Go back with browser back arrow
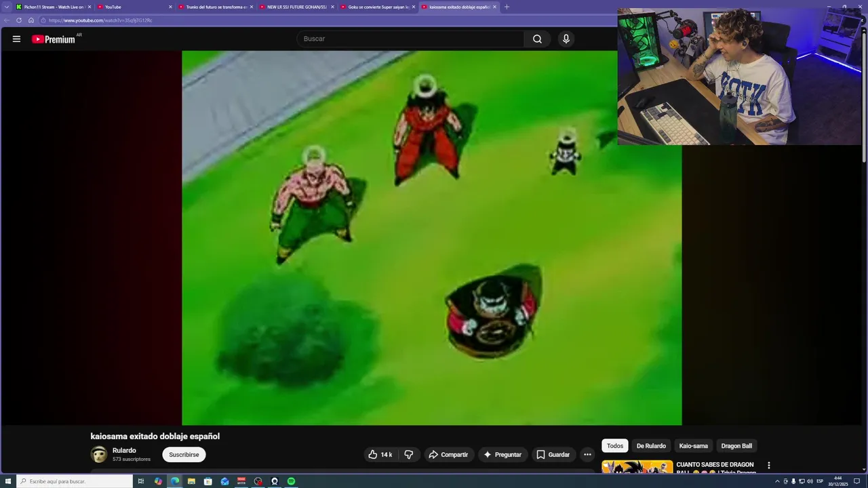868x488 pixels. tap(7, 20)
